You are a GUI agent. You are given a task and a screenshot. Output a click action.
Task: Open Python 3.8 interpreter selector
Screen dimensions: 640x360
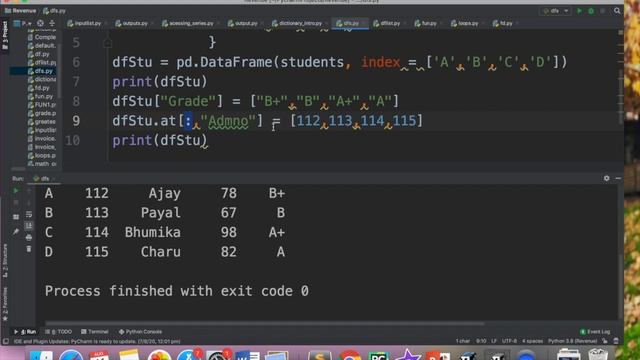pyautogui.click(x=572, y=341)
